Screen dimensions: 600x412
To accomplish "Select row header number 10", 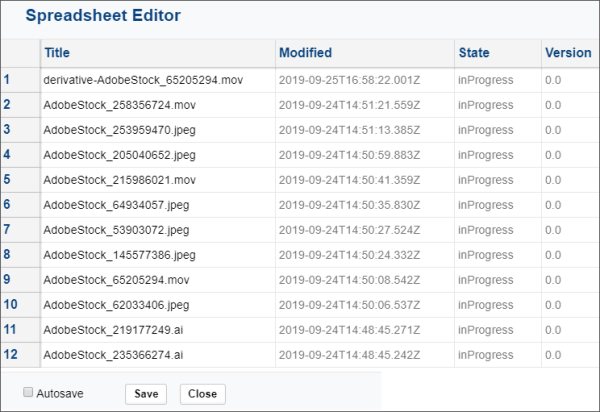I will [x=20, y=305].
